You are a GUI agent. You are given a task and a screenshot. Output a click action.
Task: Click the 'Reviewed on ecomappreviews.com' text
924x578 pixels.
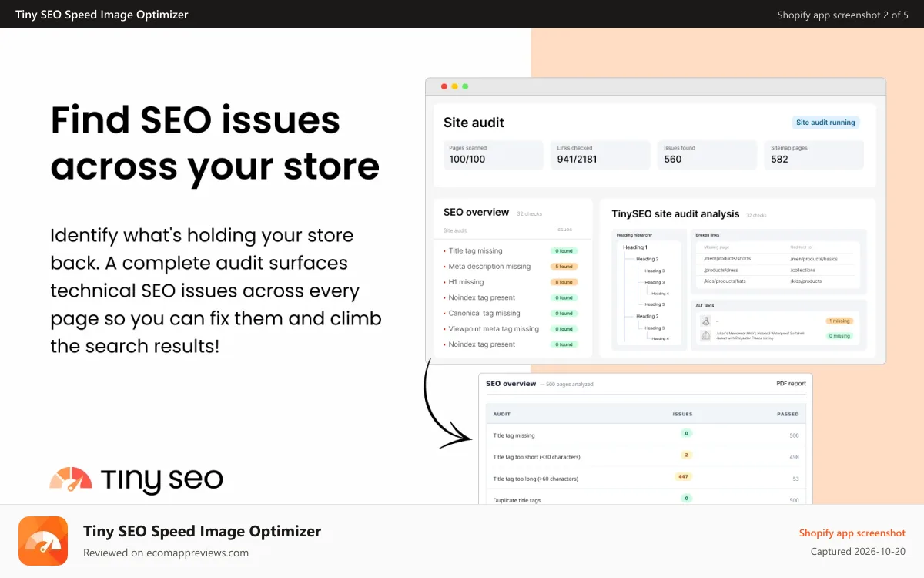(166, 553)
